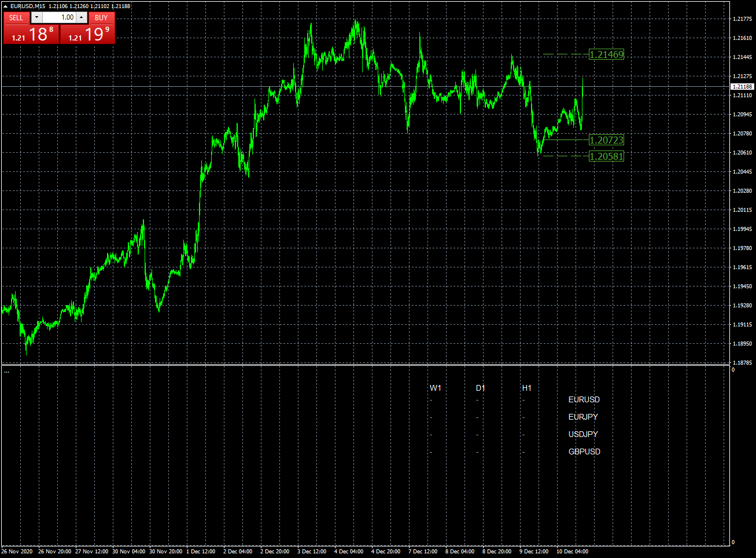The image size is (756, 558).
Task: Click the 1 Dec 12:00 time label
Action: [201, 551]
